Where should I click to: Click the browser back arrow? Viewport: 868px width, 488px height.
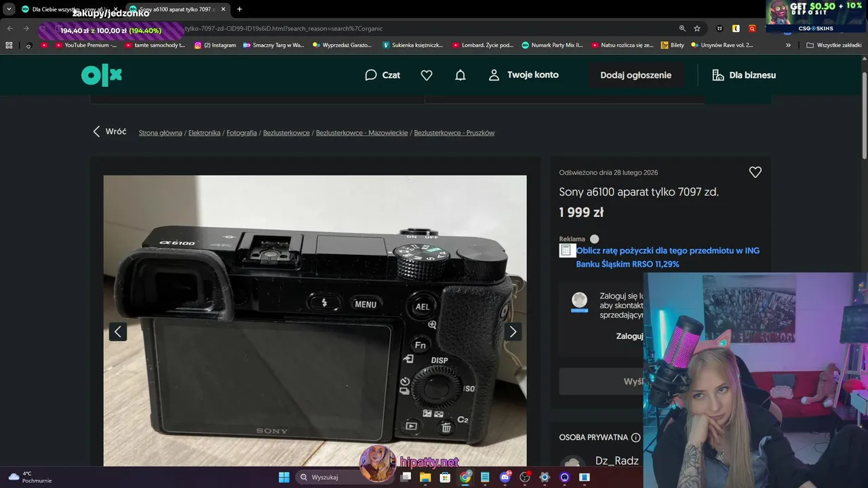(10, 28)
